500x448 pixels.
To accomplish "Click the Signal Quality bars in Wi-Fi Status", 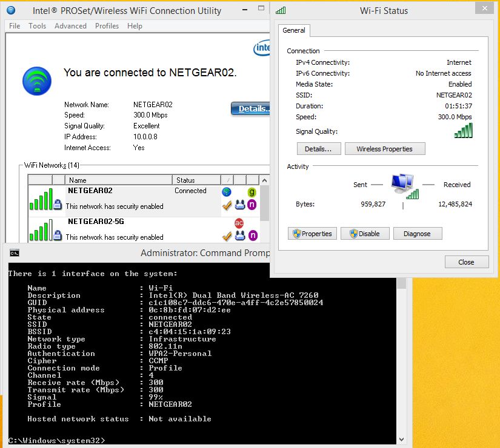I will click(463, 131).
